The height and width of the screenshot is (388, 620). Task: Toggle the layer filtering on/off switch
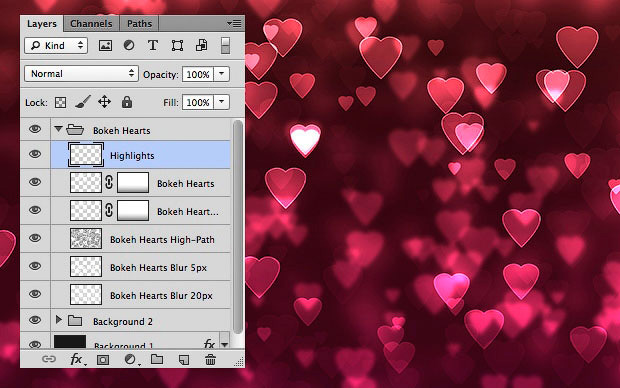[x=225, y=45]
